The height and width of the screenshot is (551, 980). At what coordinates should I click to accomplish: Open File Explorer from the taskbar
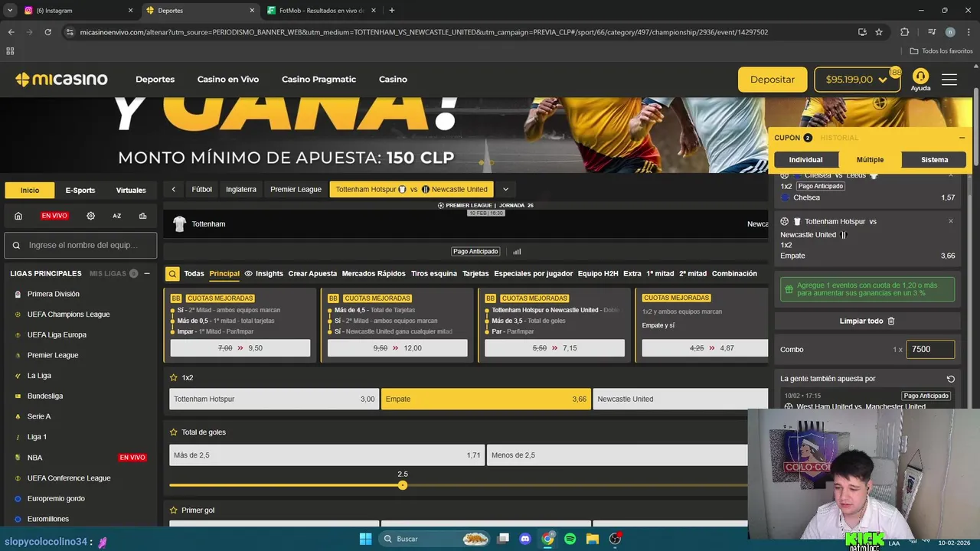coord(592,539)
